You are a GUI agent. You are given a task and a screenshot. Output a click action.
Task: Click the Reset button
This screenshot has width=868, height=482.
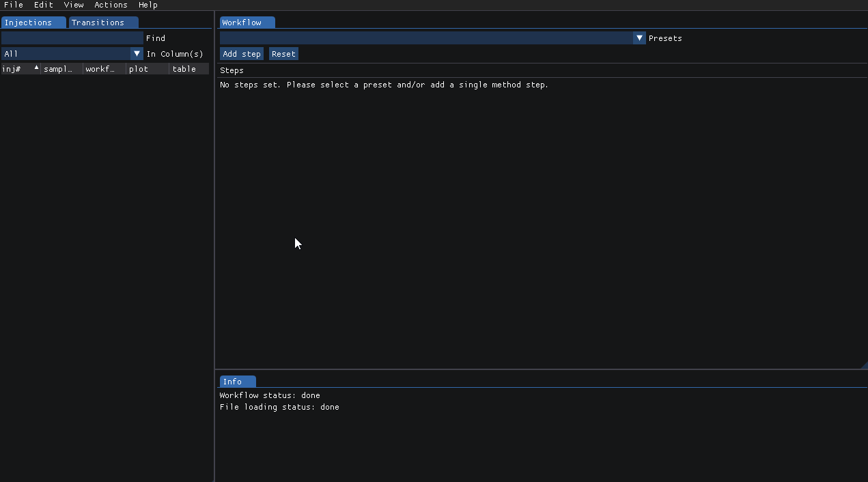click(x=283, y=54)
